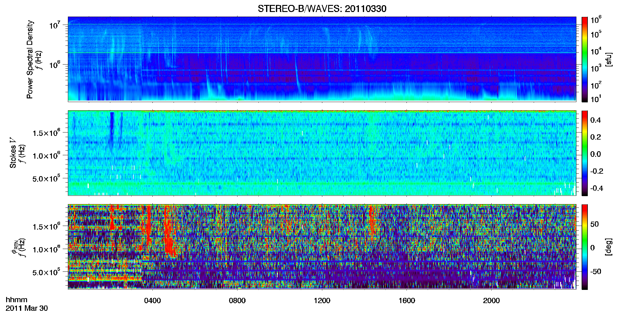Click the phi RTN spectrogram panel
The height and width of the screenshot is (332, 644).
click(x=322, y=247)
